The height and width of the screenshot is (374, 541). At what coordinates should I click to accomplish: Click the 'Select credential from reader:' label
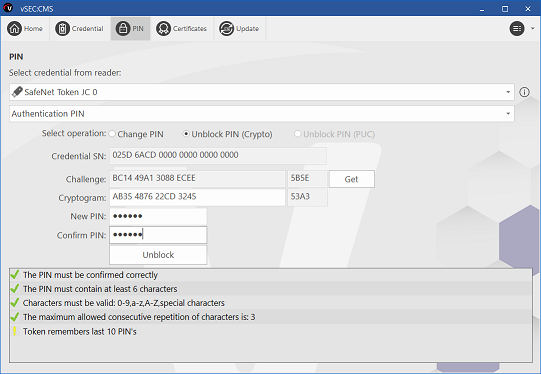[65, 73]
